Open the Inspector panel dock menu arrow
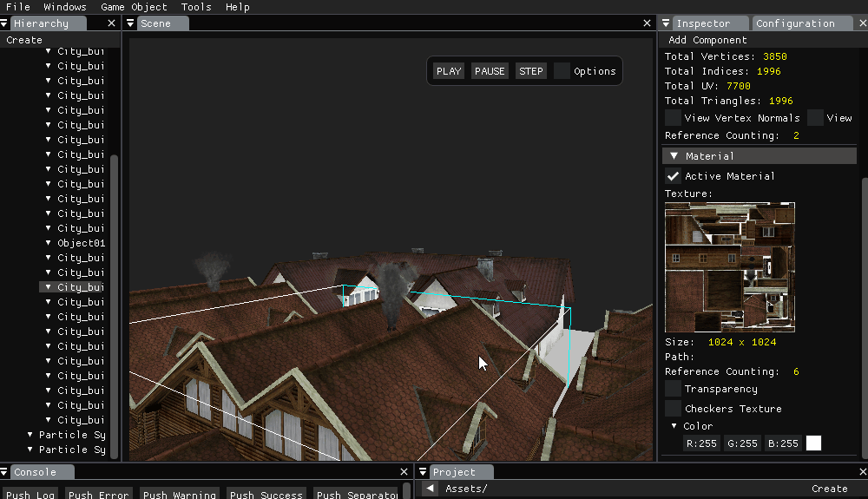 [x=667, y=23]
